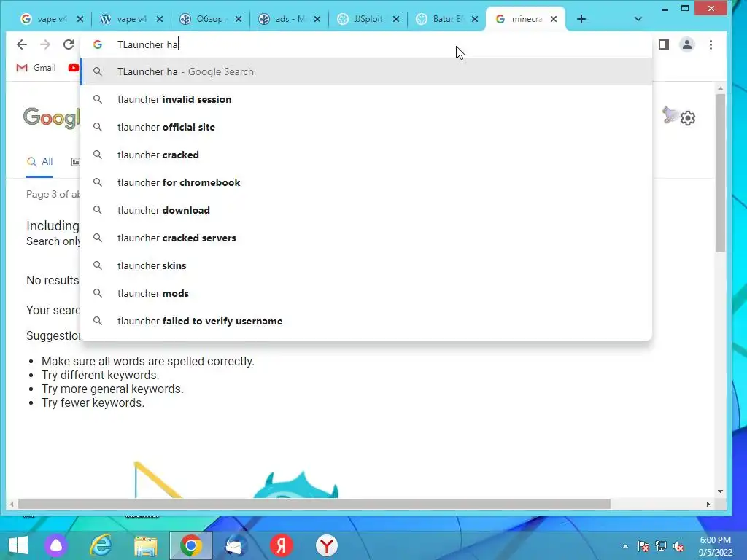Click the Action Center flag tray icon

tap(643, 546)
